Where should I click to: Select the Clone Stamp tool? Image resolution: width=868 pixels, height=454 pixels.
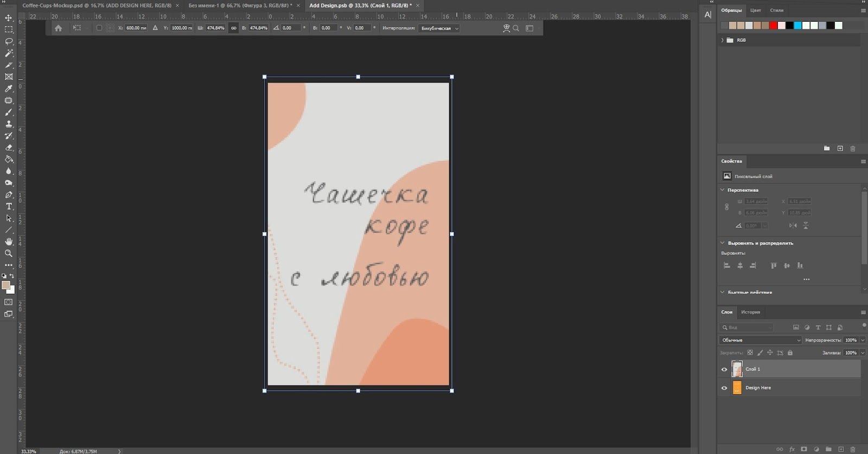tap(9, 124)
